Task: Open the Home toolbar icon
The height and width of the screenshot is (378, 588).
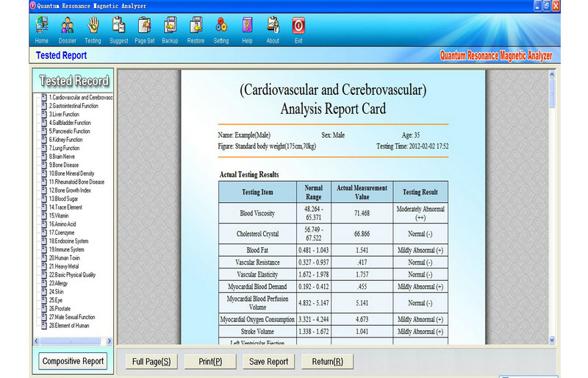Action: click(x=42, y=30)
